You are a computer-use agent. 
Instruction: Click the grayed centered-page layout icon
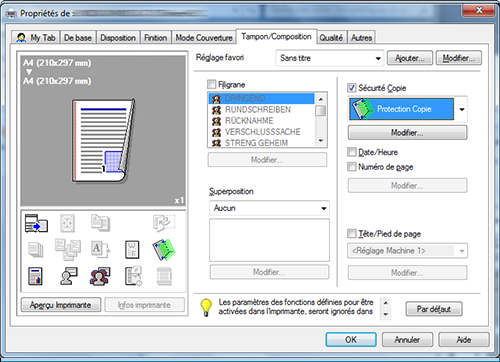(x=67, y=223)
